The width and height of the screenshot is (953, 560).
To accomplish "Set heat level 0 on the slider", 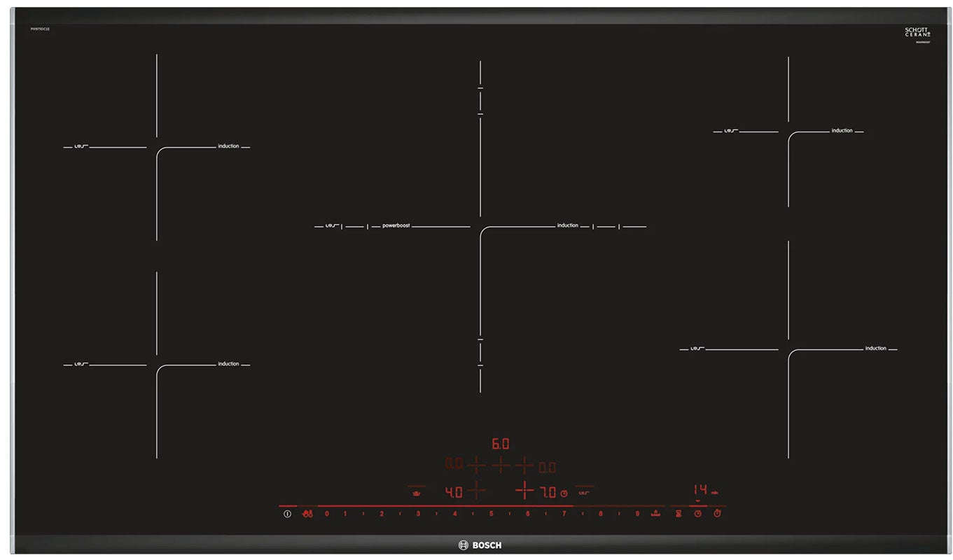I will tap(327, 514).
